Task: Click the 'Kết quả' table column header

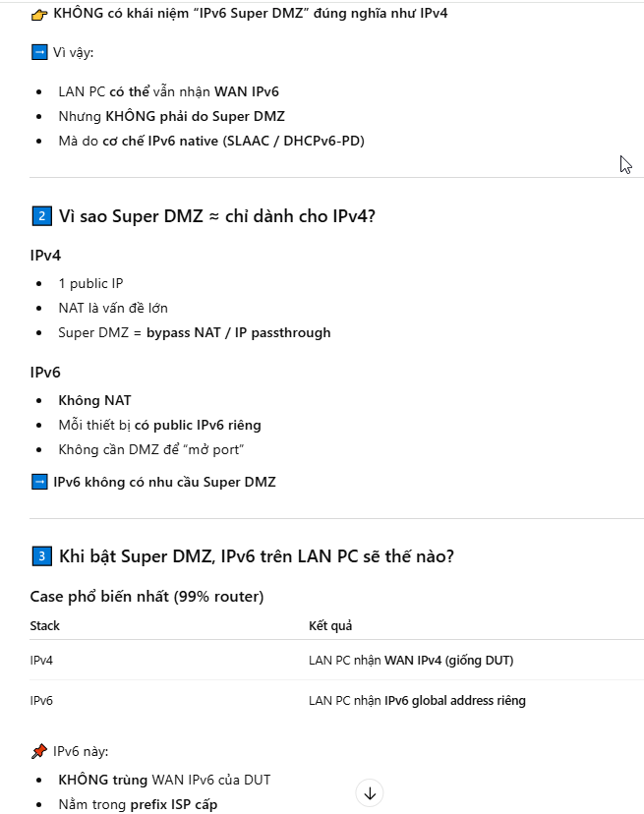Action: point(330,625)
